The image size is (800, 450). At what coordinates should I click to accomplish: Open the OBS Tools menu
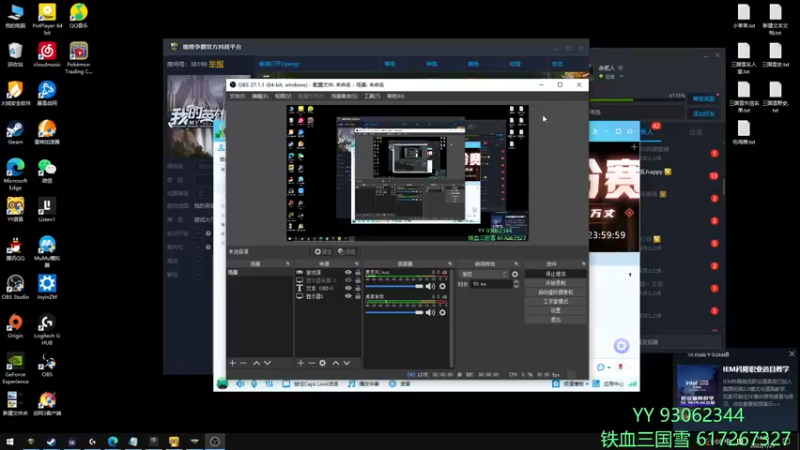click(x=372, y=96)
